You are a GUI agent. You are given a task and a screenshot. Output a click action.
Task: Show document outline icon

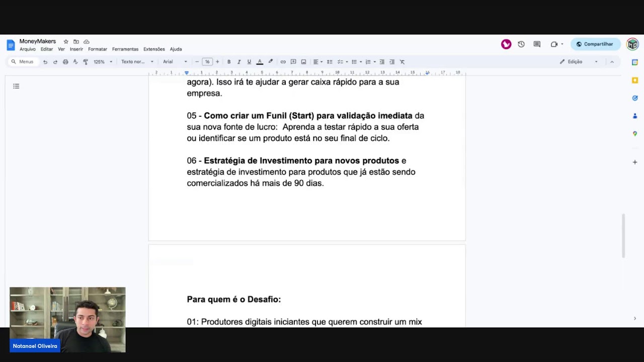[x=16, y=86]
